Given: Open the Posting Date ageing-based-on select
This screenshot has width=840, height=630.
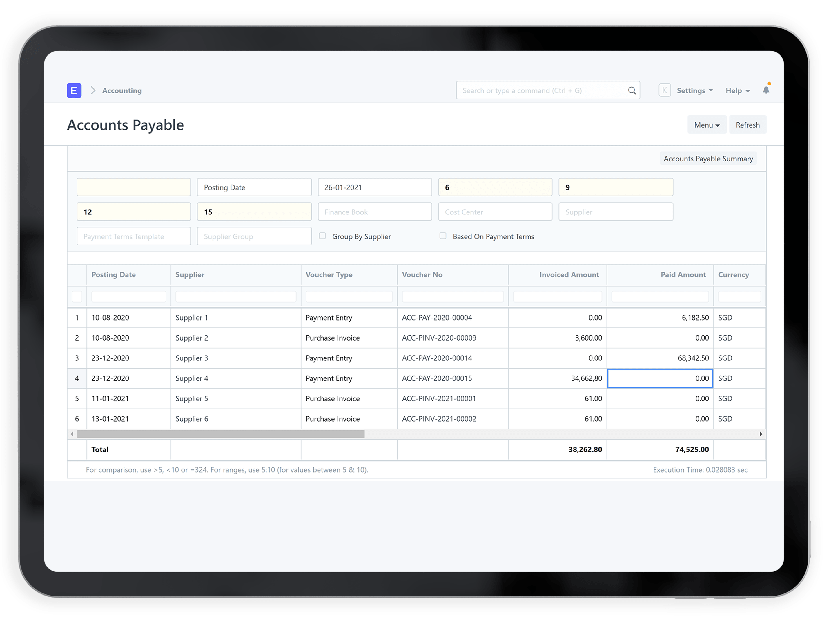Looking at the screenshot, I should [254, 187].
